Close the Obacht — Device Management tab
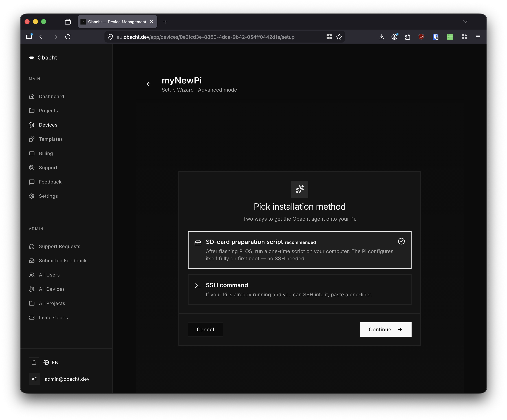 [152, 22]
